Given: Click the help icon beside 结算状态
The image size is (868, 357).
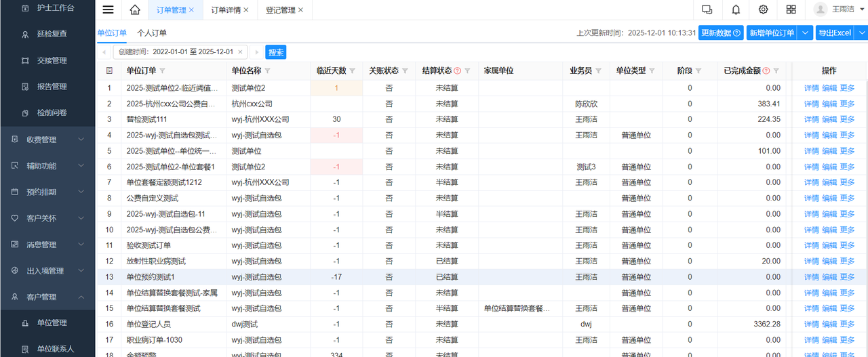Looking at the screenshot, I should [x=458, y=70].
